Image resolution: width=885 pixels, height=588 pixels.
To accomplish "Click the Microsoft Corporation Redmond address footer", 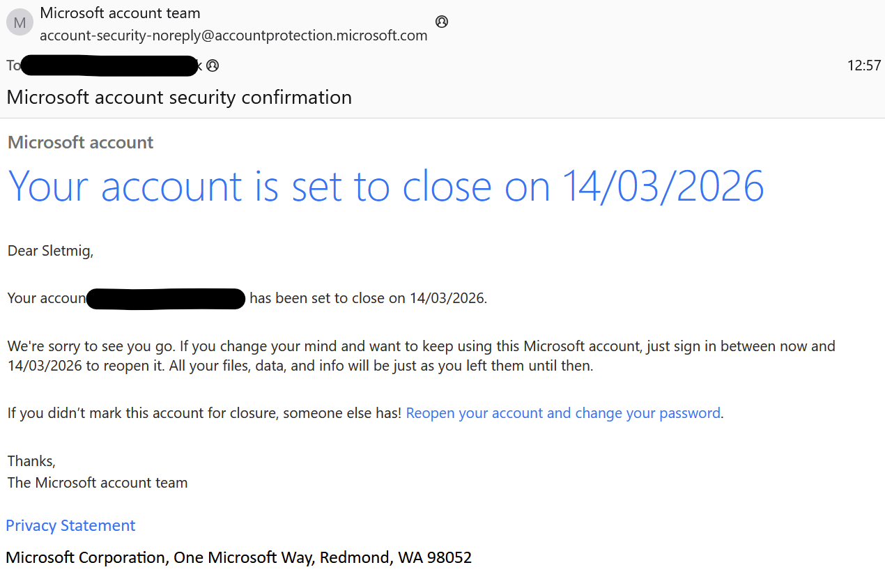I will (238, 558).
